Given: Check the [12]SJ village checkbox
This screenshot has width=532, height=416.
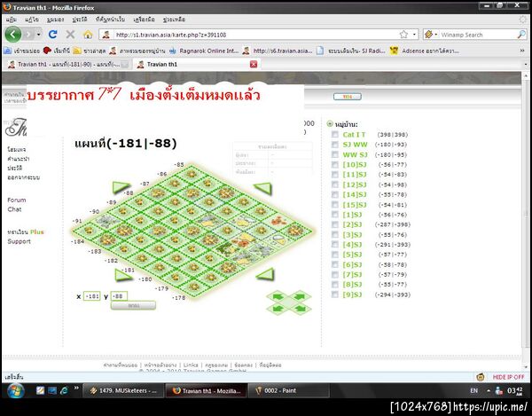Looking at the screenshot, I should click(x=335, y=184).
